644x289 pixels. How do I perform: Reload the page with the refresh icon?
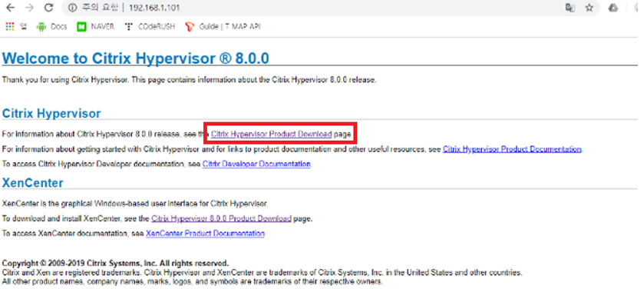pos(49,8)
